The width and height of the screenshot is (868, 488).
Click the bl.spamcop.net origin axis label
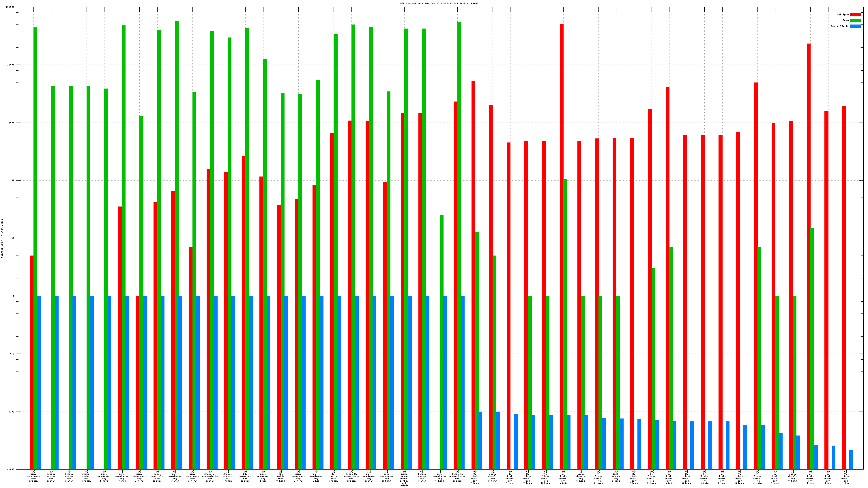[245, 476]
